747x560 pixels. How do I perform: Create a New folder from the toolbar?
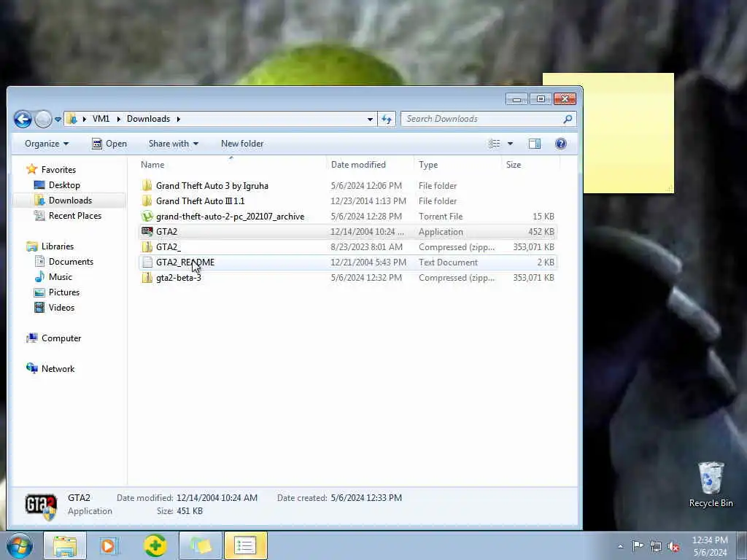[242, 144]
